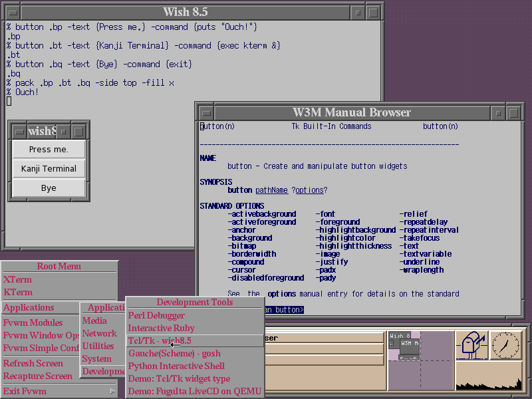Click the Bye button
The width and height of the screenshot is (532, 399).
pos(49,188)
